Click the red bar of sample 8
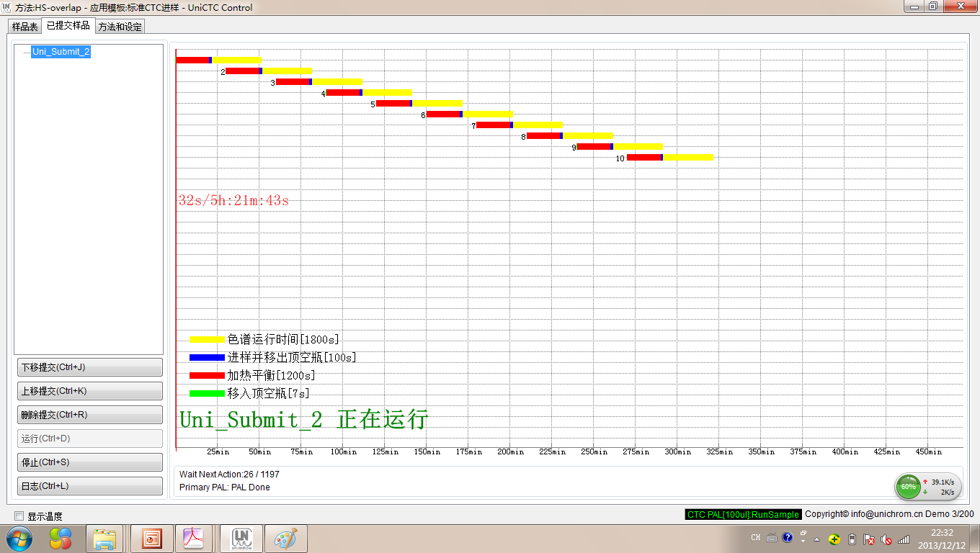 tap(543, 136)
